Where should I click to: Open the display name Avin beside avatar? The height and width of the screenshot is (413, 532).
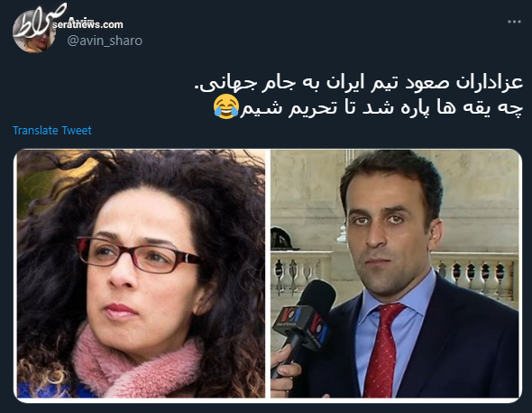81,21
